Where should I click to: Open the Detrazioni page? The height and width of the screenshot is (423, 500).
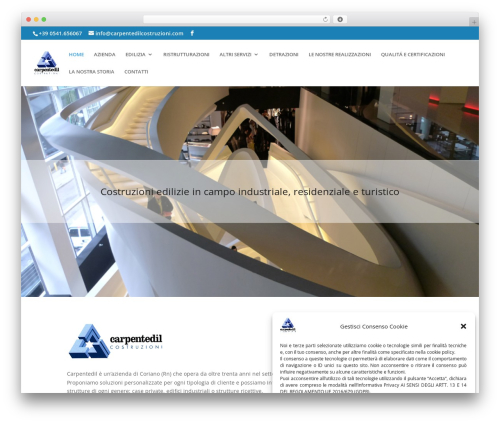283,54
